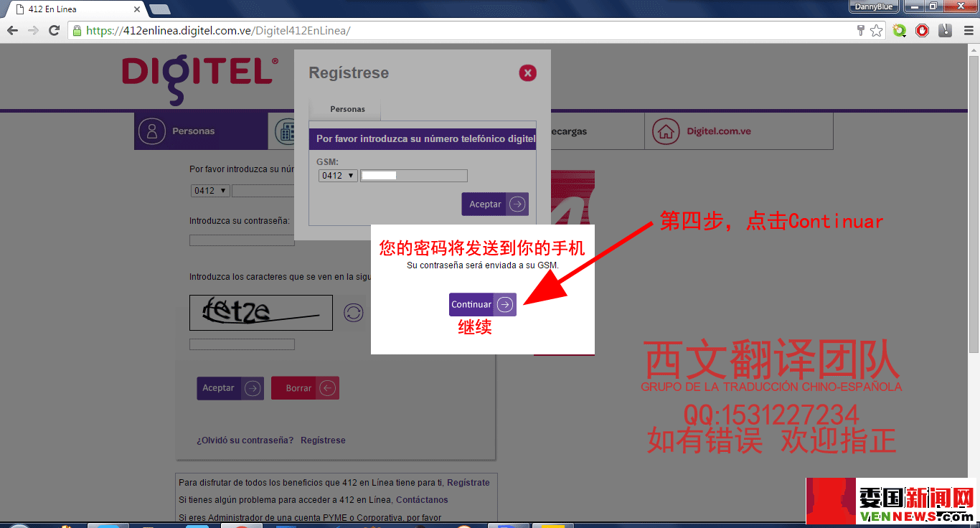Reload the page with the refresh icon
The height and width of the screenshot is (528, 980).
(54, 31)
